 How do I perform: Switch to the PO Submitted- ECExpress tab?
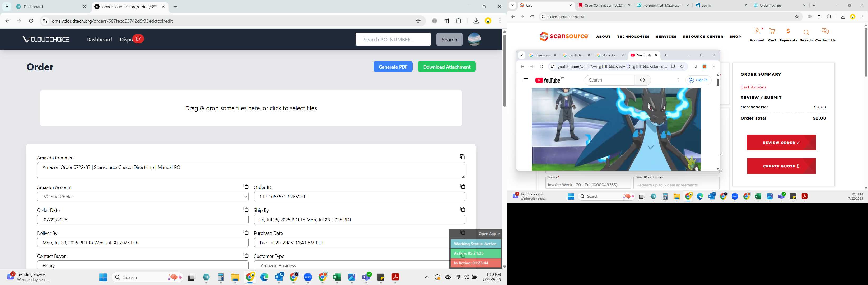662,5
